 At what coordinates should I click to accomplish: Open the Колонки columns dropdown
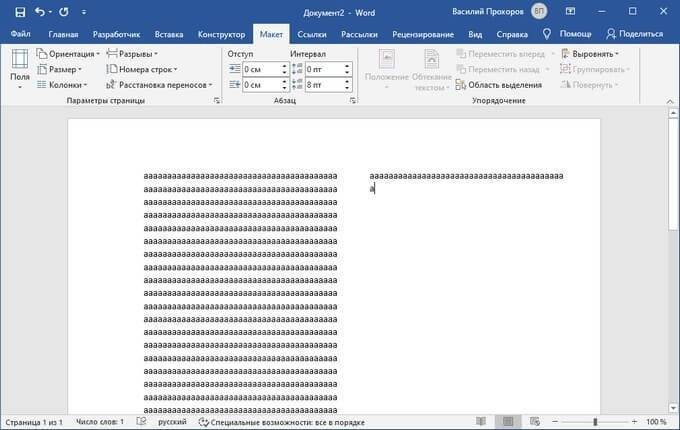coord(62,85)
